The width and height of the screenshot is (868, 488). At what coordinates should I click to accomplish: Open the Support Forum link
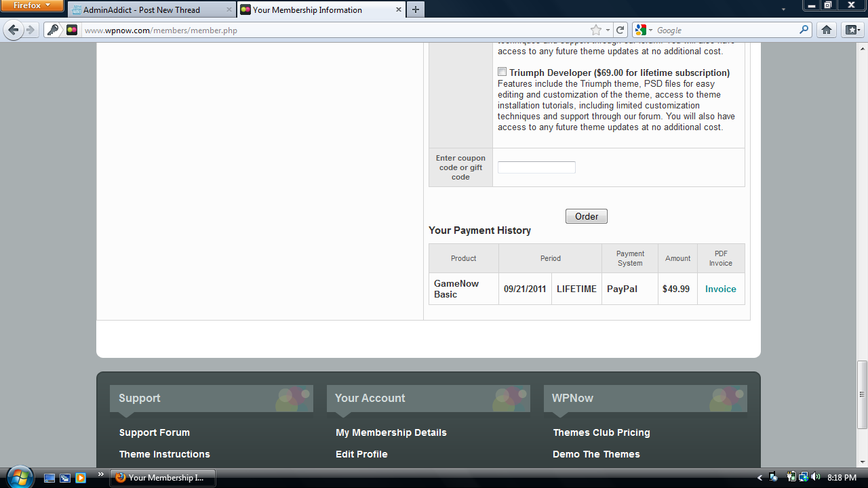pos(155,432)
